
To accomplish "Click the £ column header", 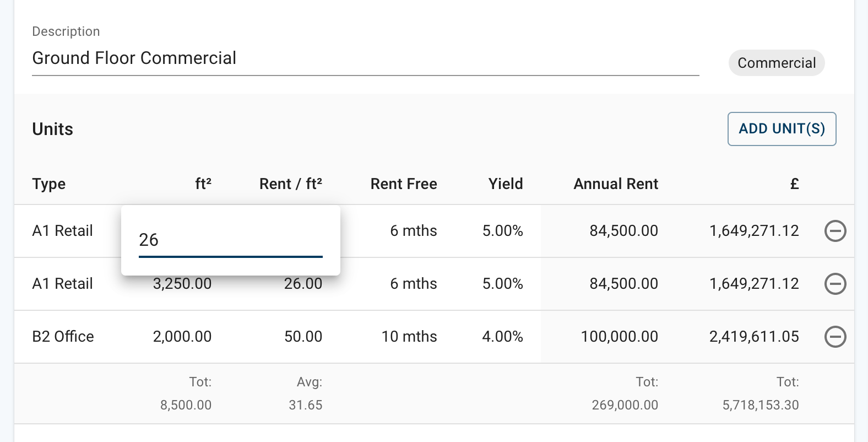I will (x=795, y=184).
